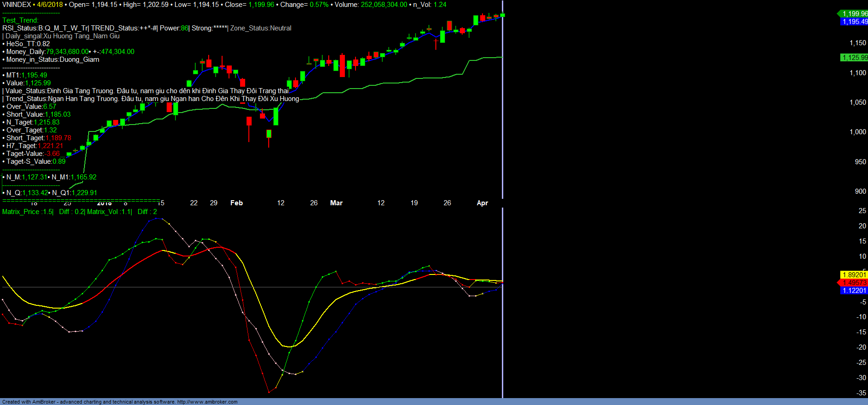Select the Apr label on date axis

[x=482, y=203]
